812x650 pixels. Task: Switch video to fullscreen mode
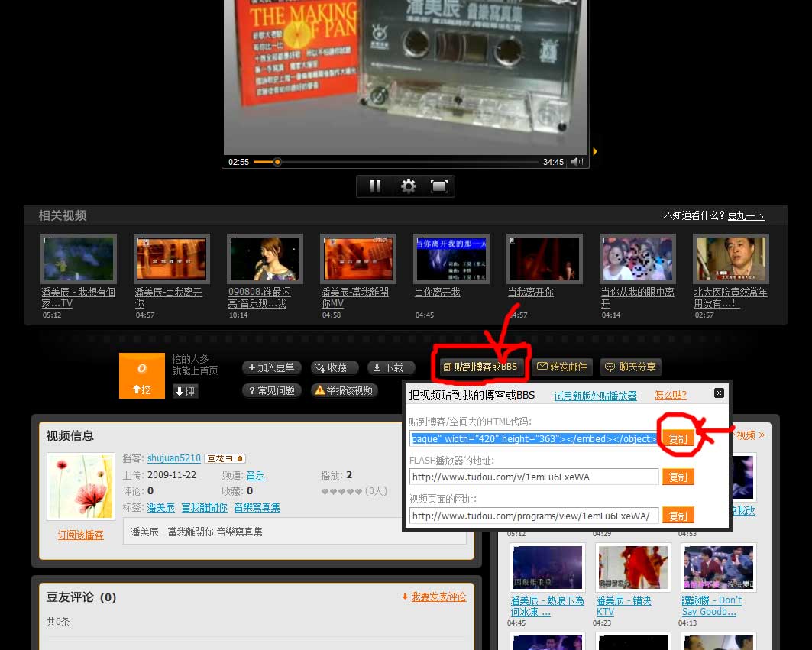(438, 186)
